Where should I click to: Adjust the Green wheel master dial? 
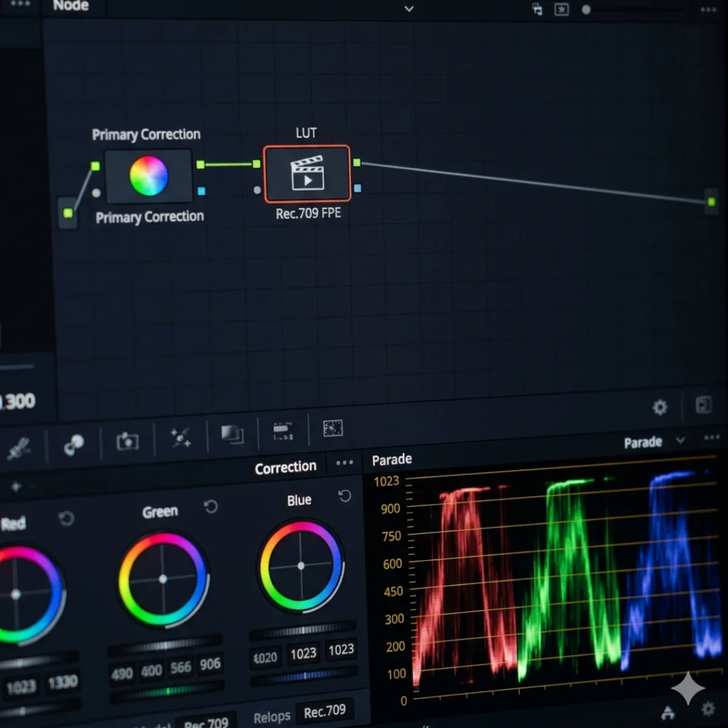pyautogui.click(x=165, y=644)
